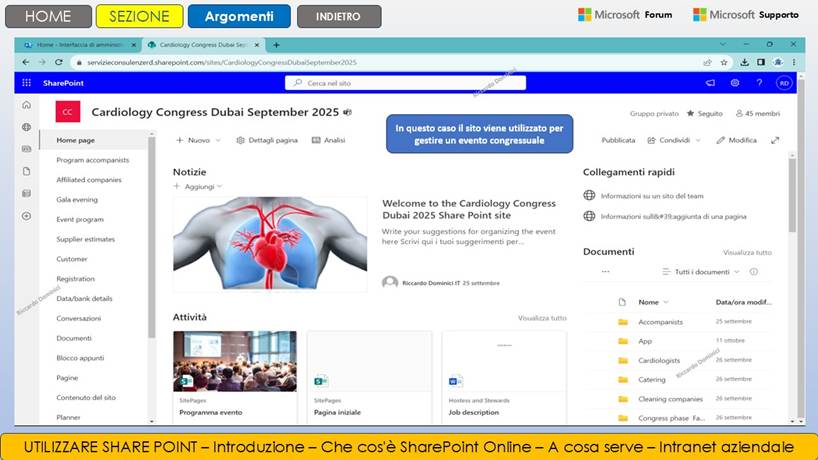Screen dimensions: 818x460
Task: Click the Cerca nel sito search box
Action: (405, 83)
